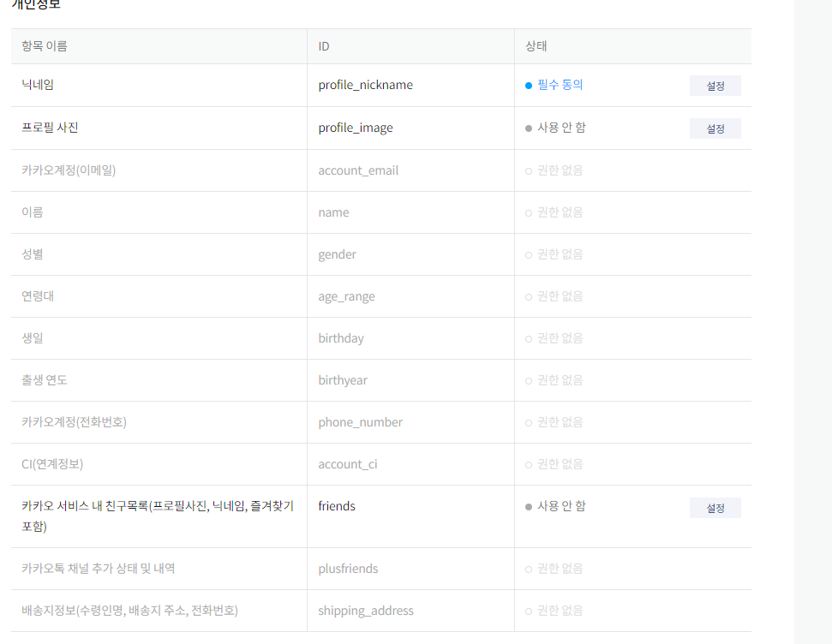The image size is (832, 644).
Task: Click the 카카오 서비스 내 친구목록 item name
Action: (x=158, y=516)
